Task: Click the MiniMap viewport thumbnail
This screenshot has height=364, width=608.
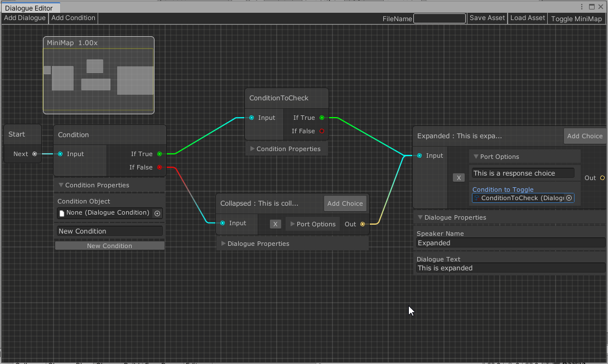Action: [x=98, y=79]
